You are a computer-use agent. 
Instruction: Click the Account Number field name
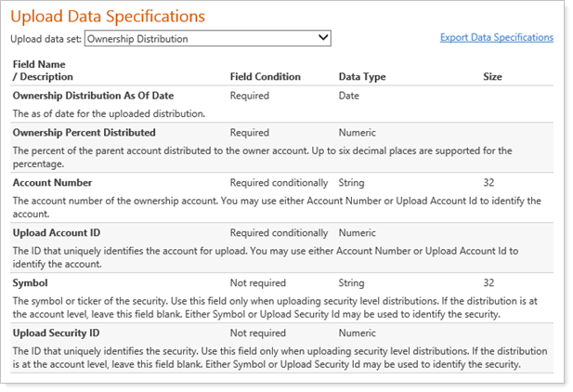click(x=52, y=183)
